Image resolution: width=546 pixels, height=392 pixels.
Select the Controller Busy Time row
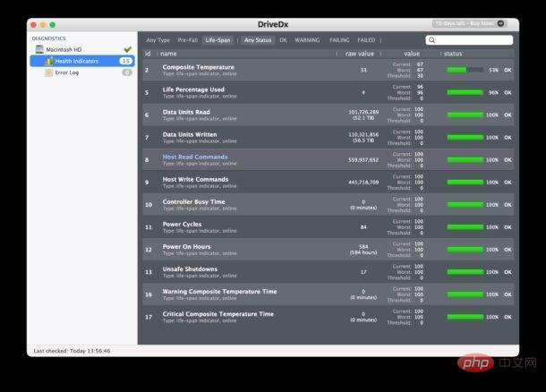tap(328, 205)
